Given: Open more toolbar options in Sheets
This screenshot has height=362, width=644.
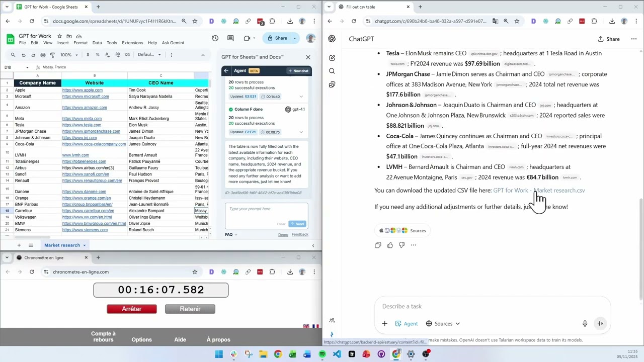Looking at the screenshot, I should [x=172, y=55].
